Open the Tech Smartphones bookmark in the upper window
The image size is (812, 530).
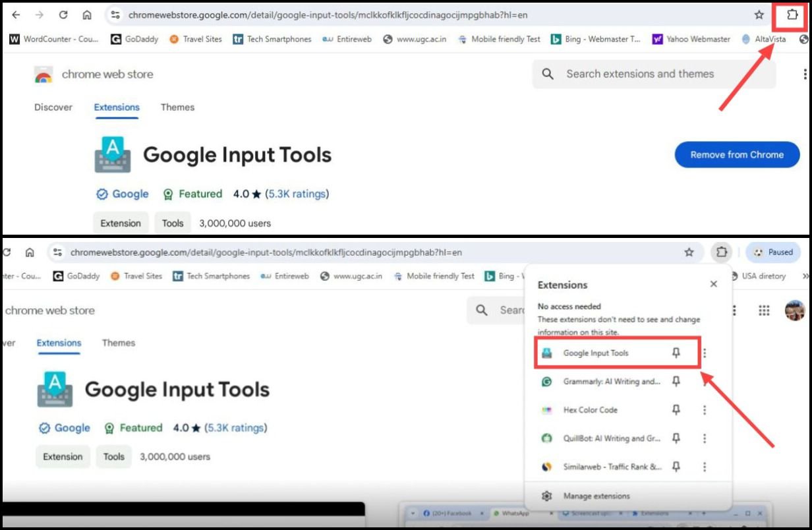[x=272, y=39]
